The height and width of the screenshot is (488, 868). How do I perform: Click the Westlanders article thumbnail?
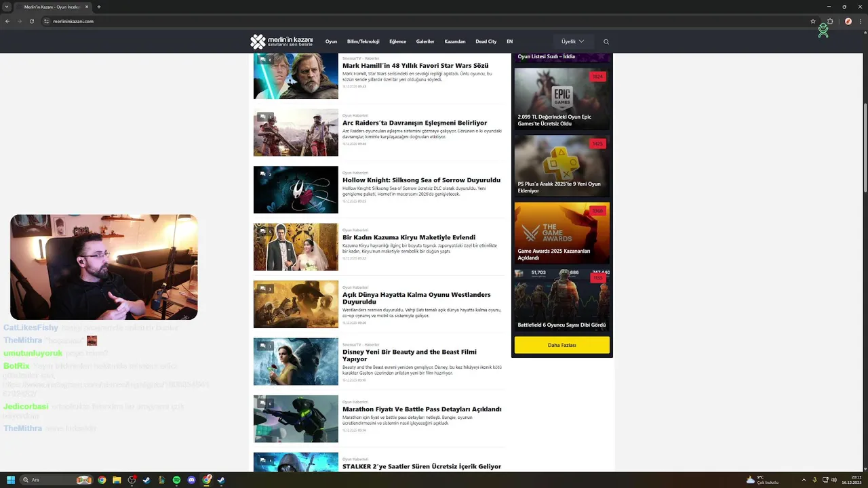tap(296, 304)
